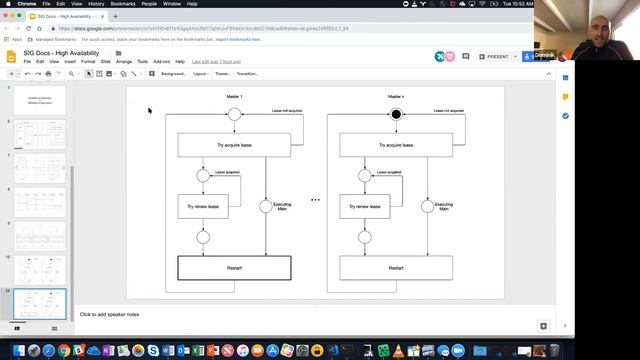Click the new slide plus button
The height and width of the screenshot is (360, 640).
tap(11, 74)
